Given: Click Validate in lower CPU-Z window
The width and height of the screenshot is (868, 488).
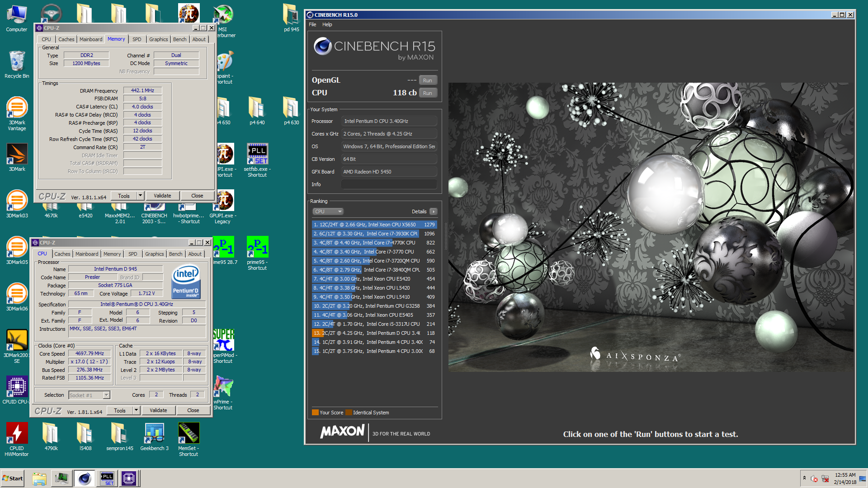Looking at the screenshot, I should (x=158, y=410).
